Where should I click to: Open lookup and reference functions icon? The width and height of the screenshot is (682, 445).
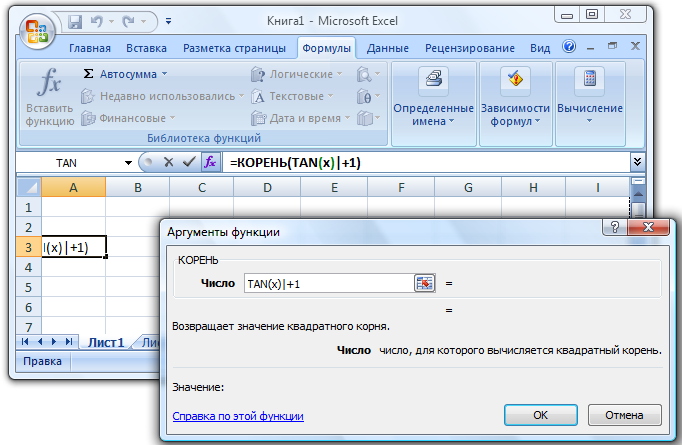click(x=368, y=74)
